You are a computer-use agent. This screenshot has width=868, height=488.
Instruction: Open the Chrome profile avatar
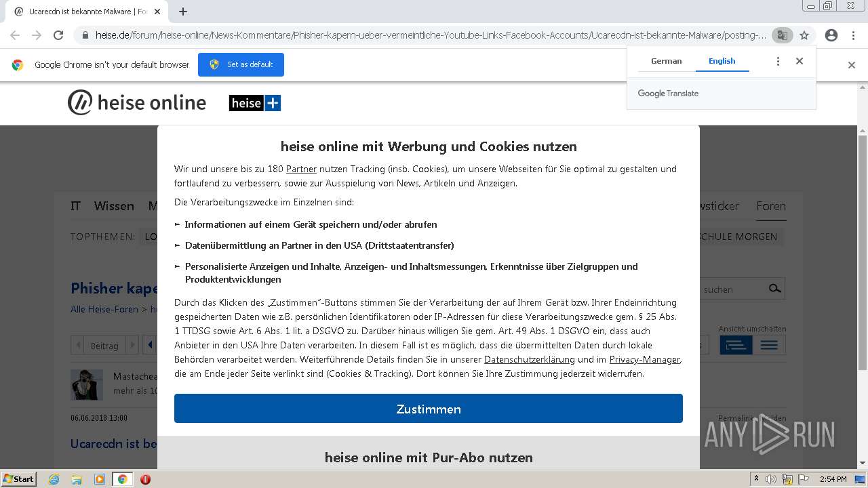click(x=831, y=35)
